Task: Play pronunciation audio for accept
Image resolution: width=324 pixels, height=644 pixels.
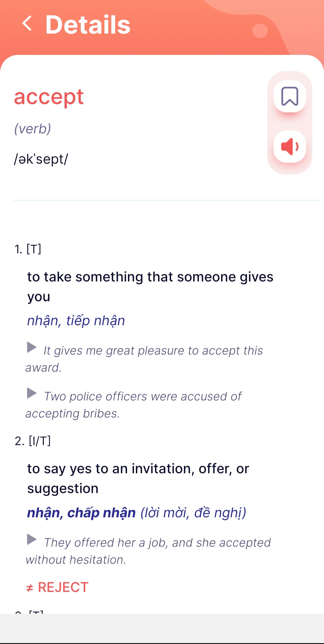Action: 289,147
